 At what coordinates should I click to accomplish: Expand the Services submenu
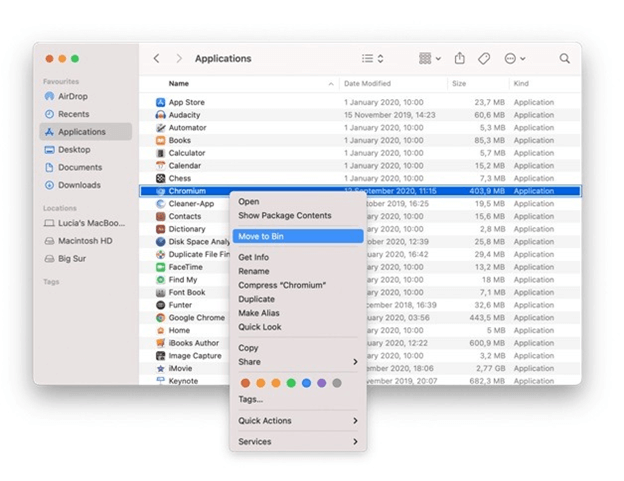click(x=298, y=442)
